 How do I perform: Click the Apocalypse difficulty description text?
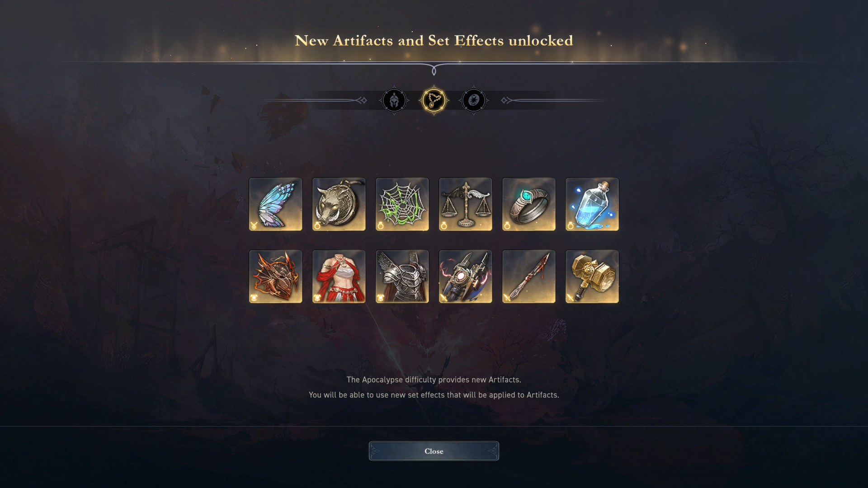click(x=434, y=380)
